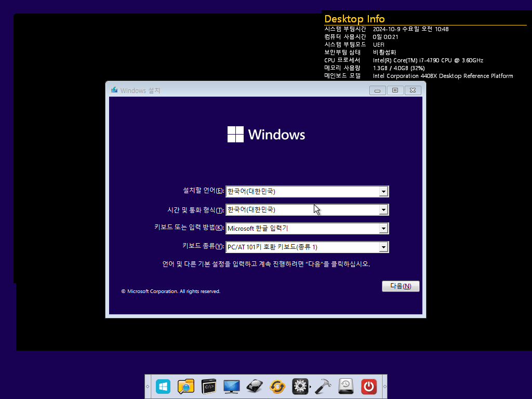This screenshot has height=399, width=532.
Task: Click the 메인보드 모델 Intel Corporation 440BX value
Action: [x=443, y=76]
